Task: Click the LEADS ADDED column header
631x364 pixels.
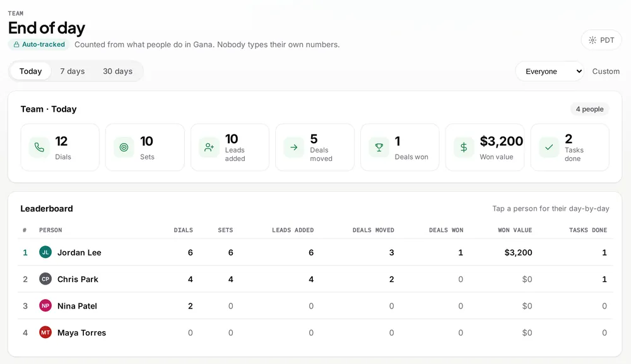Action: coord(293,230)
